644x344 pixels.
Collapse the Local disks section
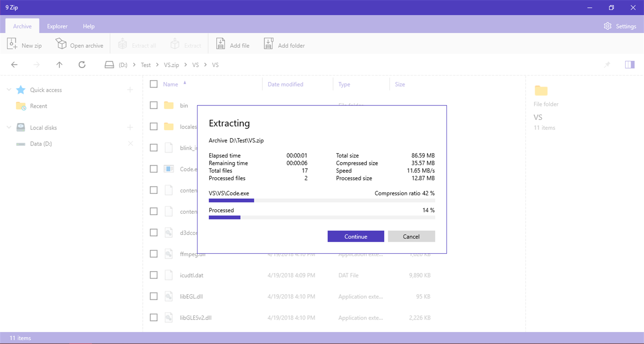9,128
